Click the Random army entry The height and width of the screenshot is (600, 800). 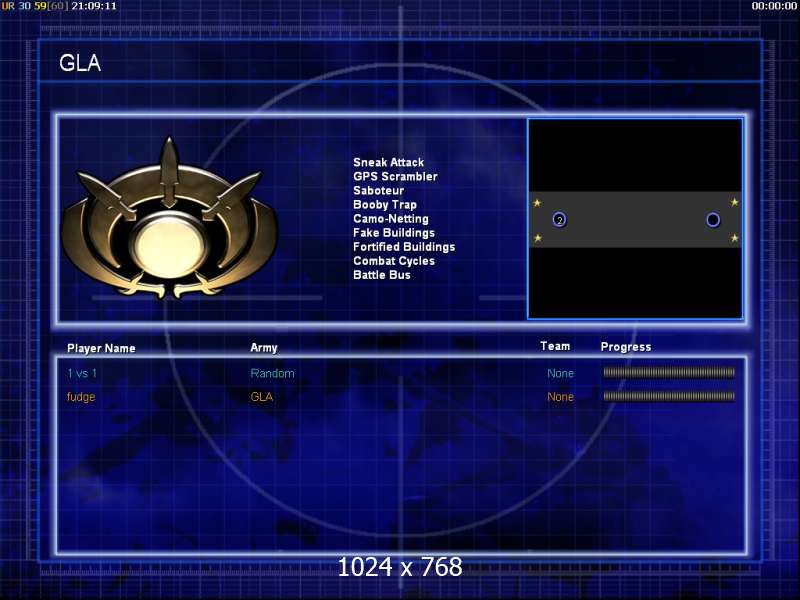pos(272,373)
